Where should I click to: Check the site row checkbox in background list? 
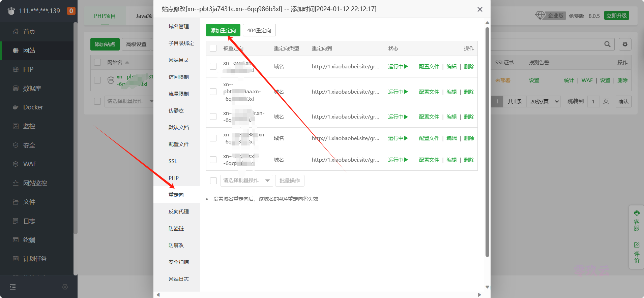[97, 80]
